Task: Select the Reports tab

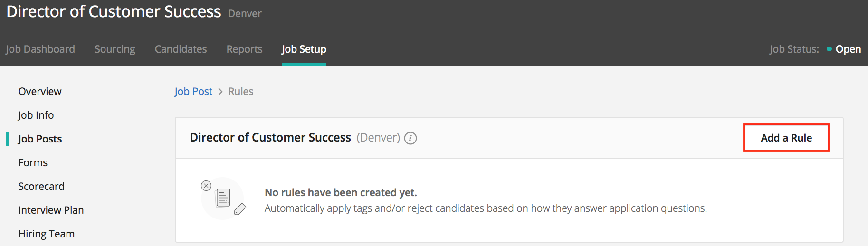Action: tap(244, 49)
